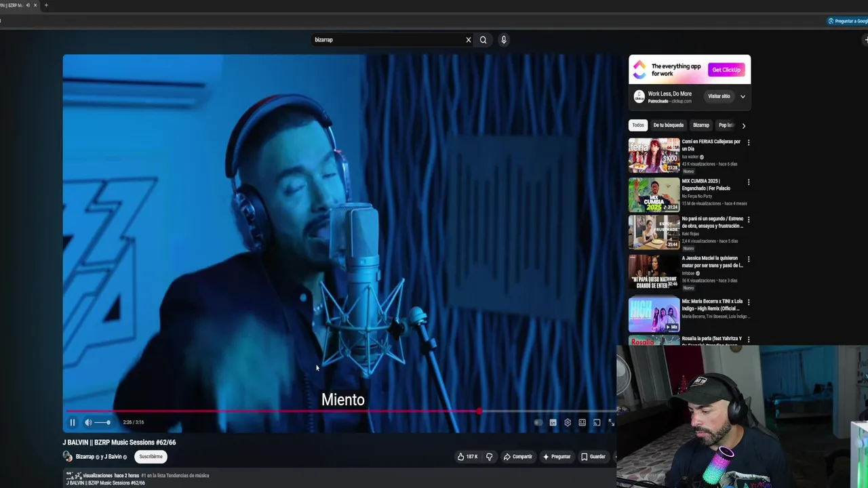Open the Compartir share dialog
Image resolution: width=868 pixels, height=488 pixels.
518,457
